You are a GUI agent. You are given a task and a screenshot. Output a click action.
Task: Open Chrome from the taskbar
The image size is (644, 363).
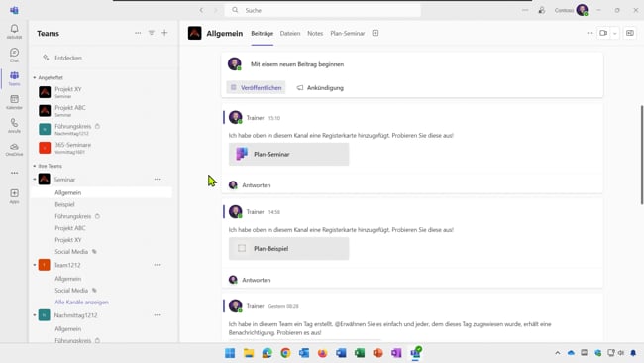pos(285,353)
